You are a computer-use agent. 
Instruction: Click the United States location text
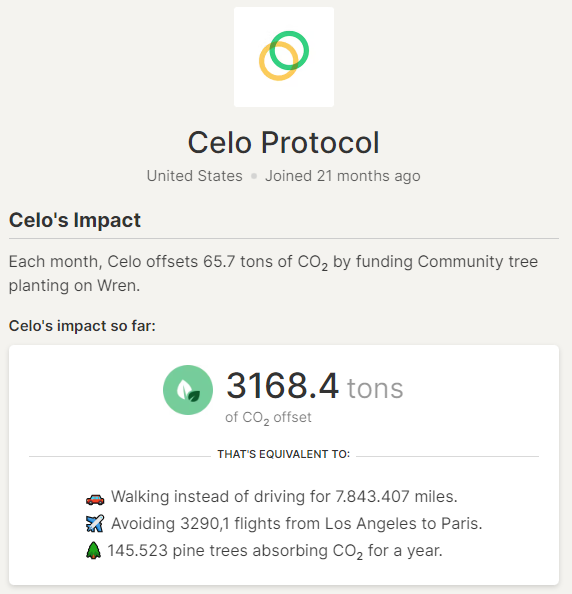tap(194, 176)
